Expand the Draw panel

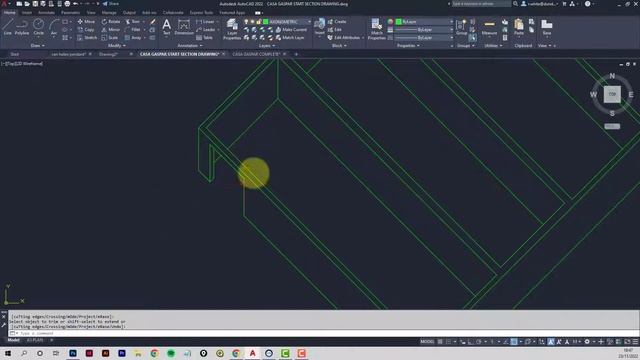[x=38, y=46]
